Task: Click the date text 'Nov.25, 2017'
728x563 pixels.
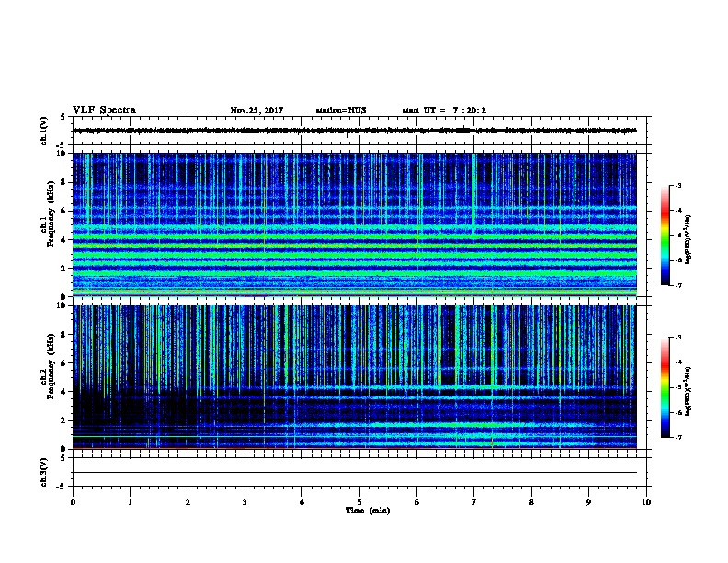Action: click(256, 110)
